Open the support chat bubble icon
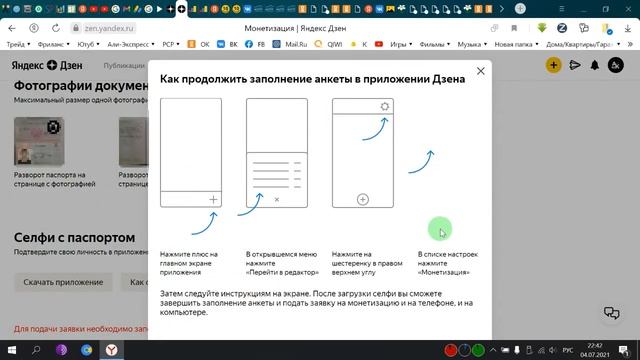The width and height of the screenshot is (640, 360). [611, 313]
